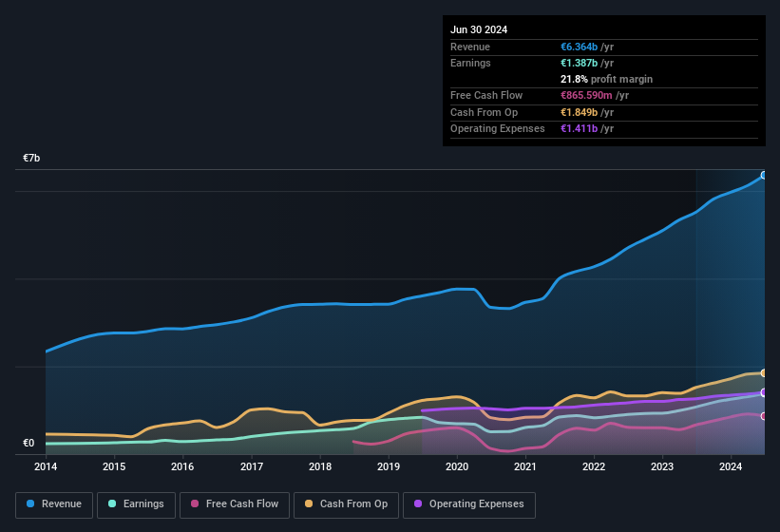Click the 21.8% profit margin text

pos(606,79)
